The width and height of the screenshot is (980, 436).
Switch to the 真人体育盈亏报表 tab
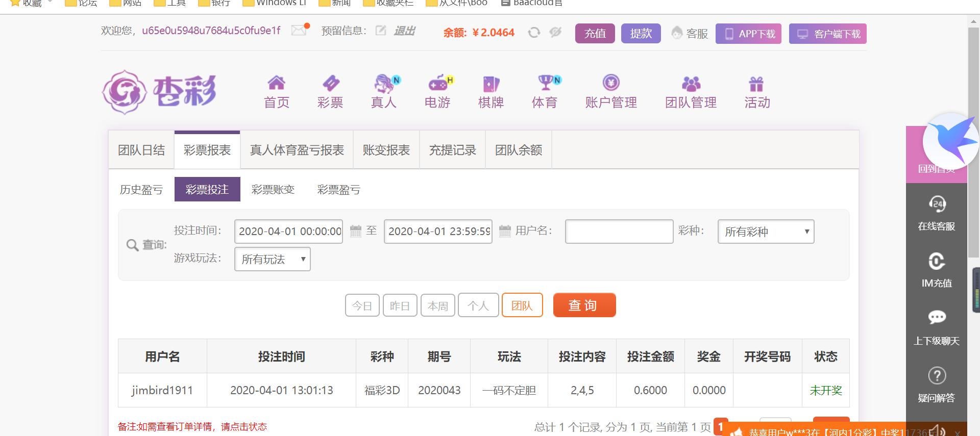click(297, 150)
